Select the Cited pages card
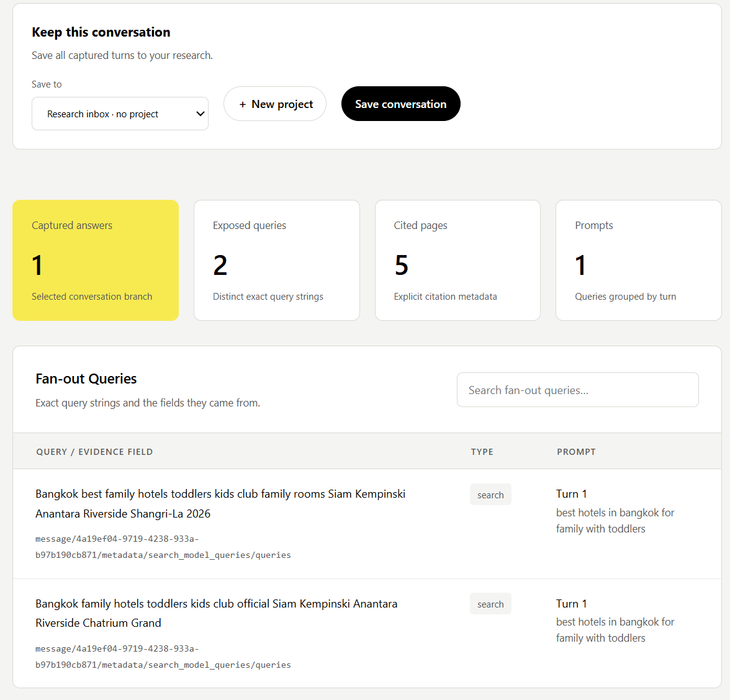This screenshot has height=700, width=730. point(457,260)
